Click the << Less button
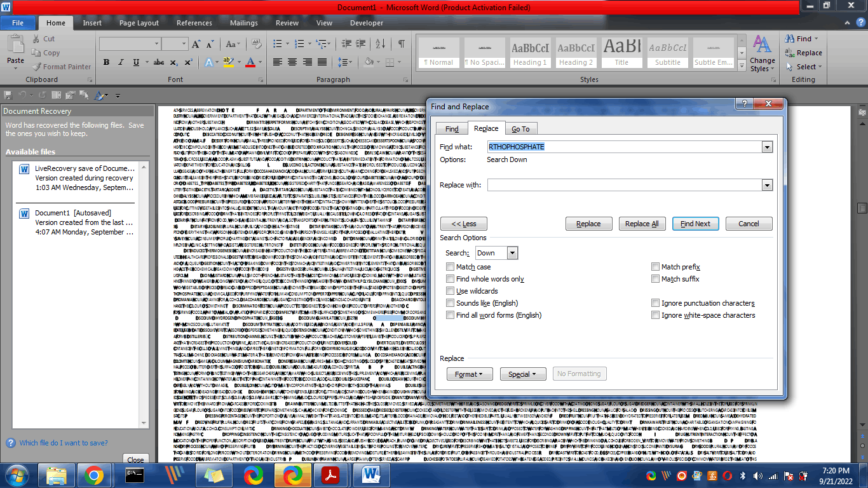868x488 pixels. (464, 224)
